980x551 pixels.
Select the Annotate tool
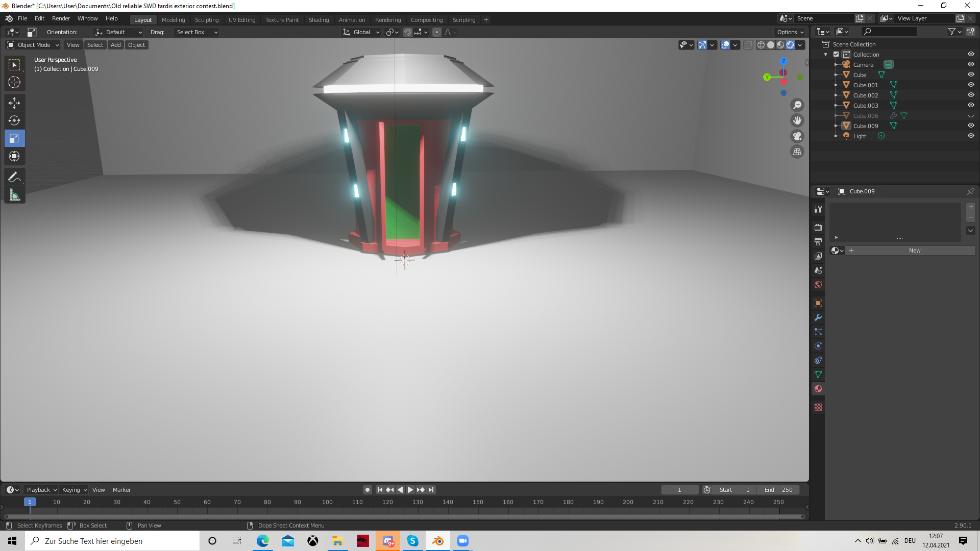[x=14, y=178]
